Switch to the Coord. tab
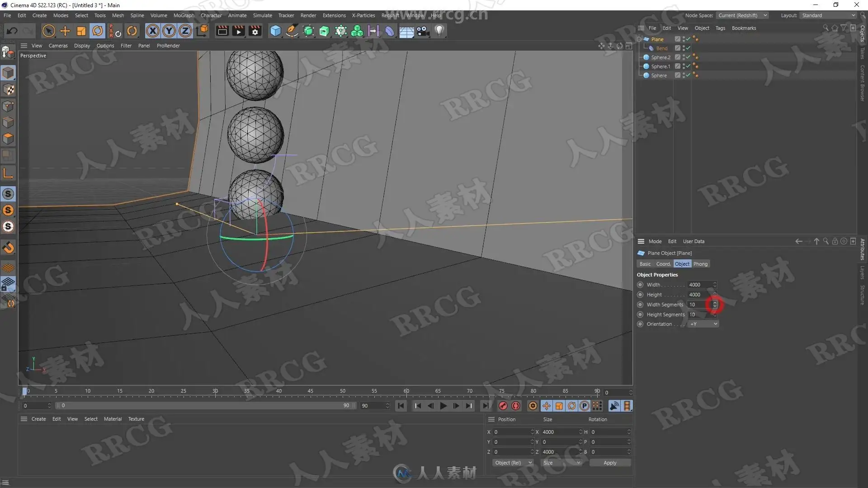Viewport: 868px width, 488px height. pyautogui.click(x=663, y=264)
